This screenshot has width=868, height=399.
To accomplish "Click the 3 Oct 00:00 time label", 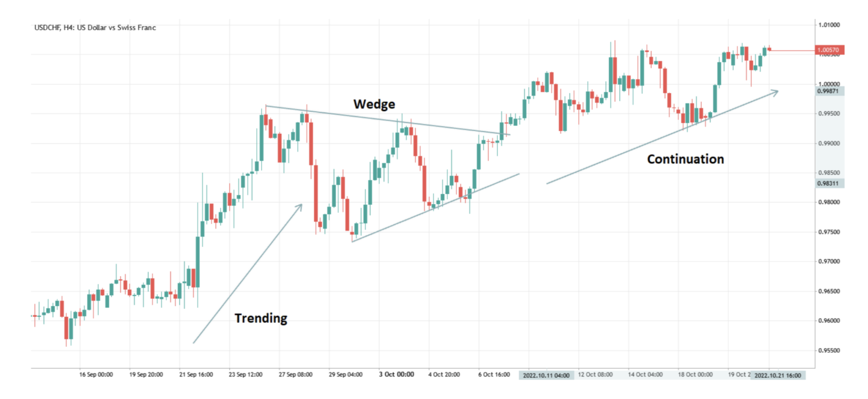I will 396,375.
